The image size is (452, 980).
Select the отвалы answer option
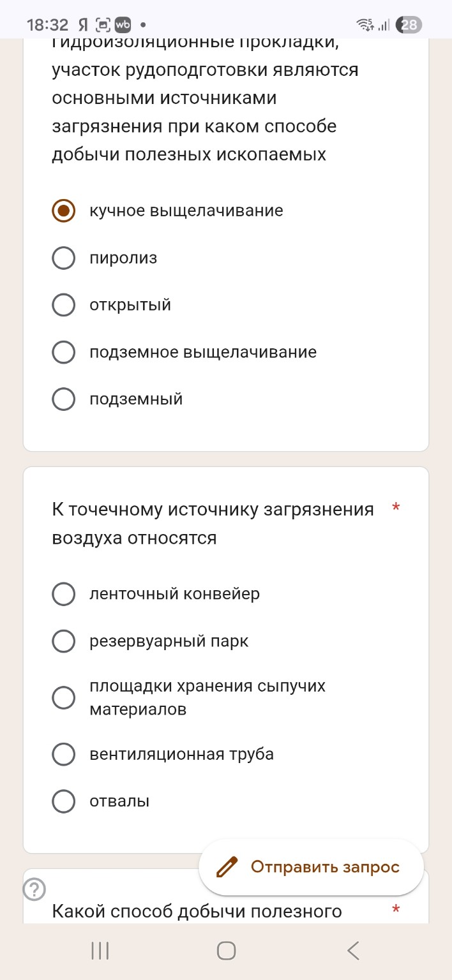[63, 801]
